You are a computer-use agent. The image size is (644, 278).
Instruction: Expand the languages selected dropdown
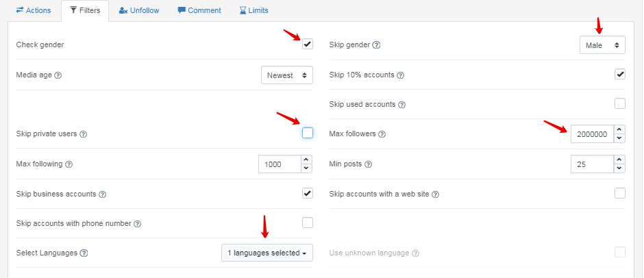[267, 253]
